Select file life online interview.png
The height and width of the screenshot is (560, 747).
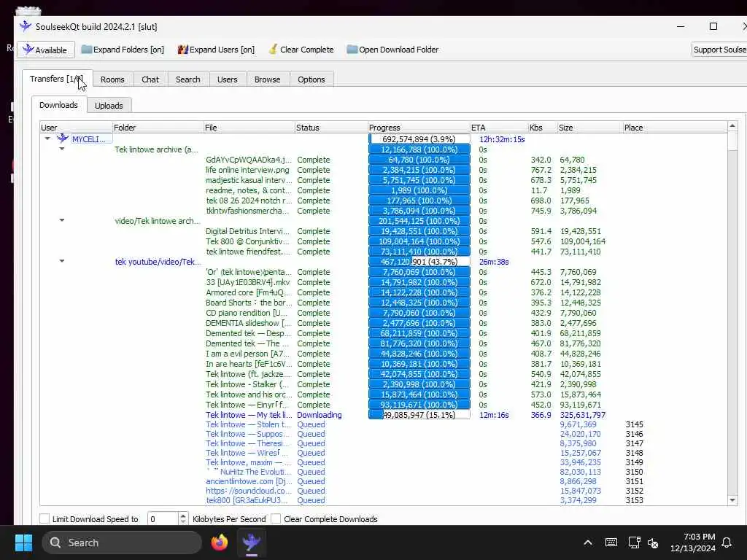[247, 170]
